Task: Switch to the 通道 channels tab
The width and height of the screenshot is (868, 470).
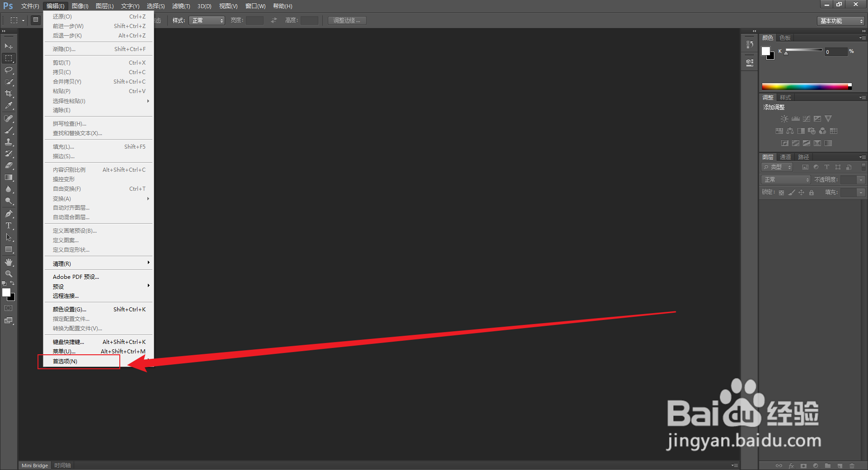Action: pyautogui.click(x=785, y=157)
